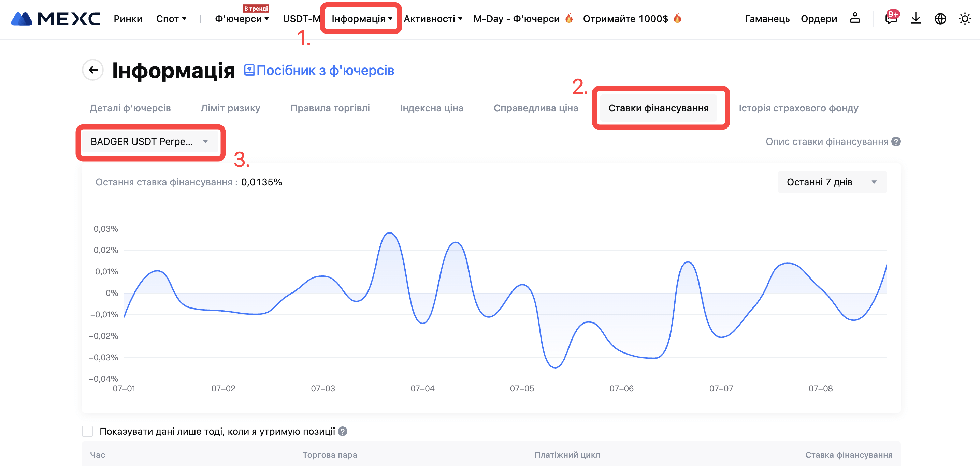Click the funding rate description help icon

click(x=896, y=141)
